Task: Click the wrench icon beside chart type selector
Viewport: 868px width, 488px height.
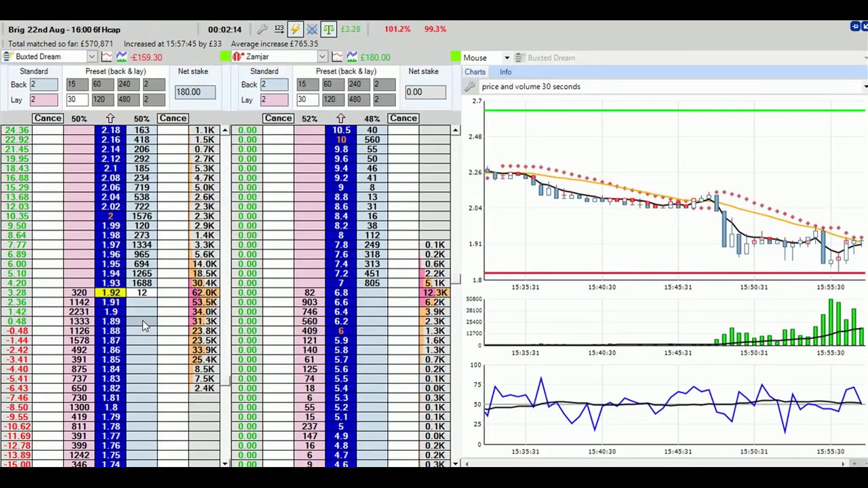Action: (469, 87)
